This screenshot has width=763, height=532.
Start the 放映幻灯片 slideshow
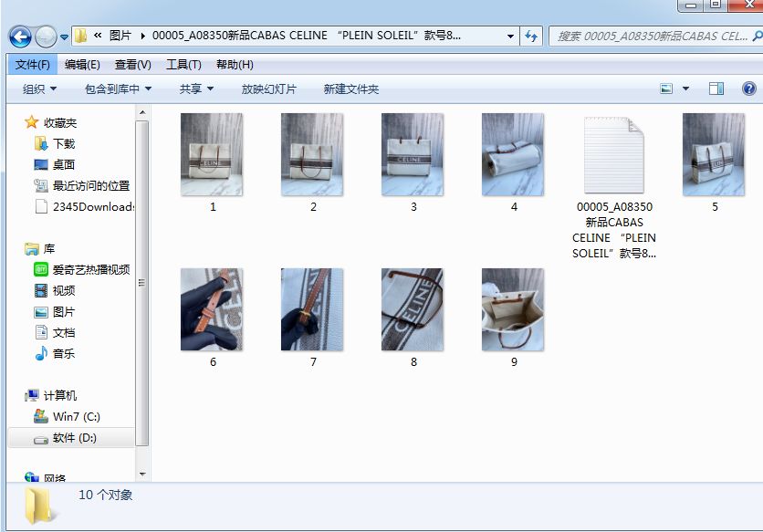click(x=268, y=89)
